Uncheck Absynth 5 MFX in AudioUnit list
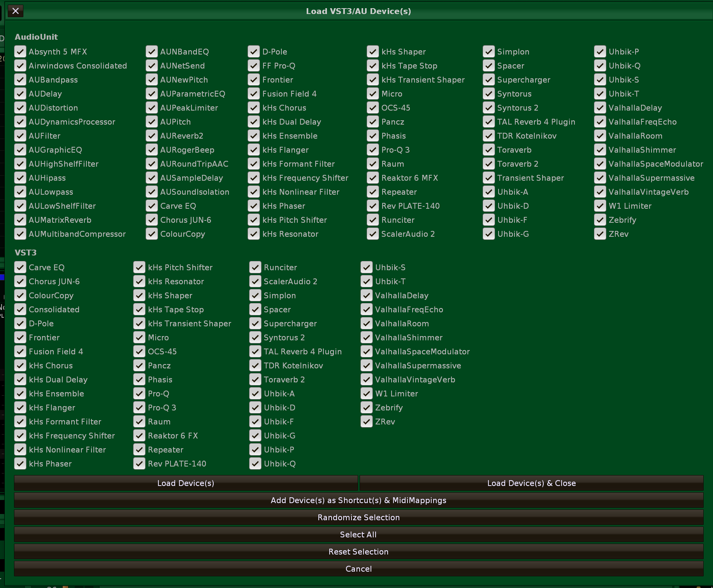Screen dimensions: 713x588 (20, 52)
